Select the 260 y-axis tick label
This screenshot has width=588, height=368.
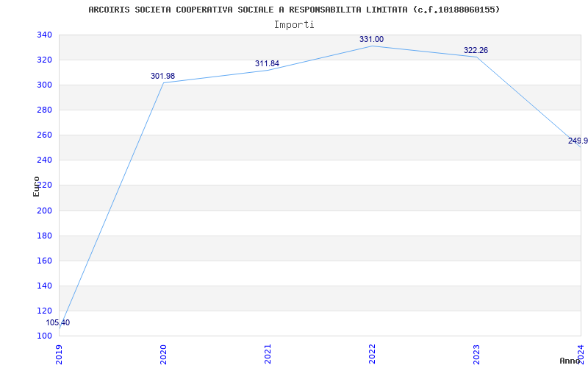(44, 135)
